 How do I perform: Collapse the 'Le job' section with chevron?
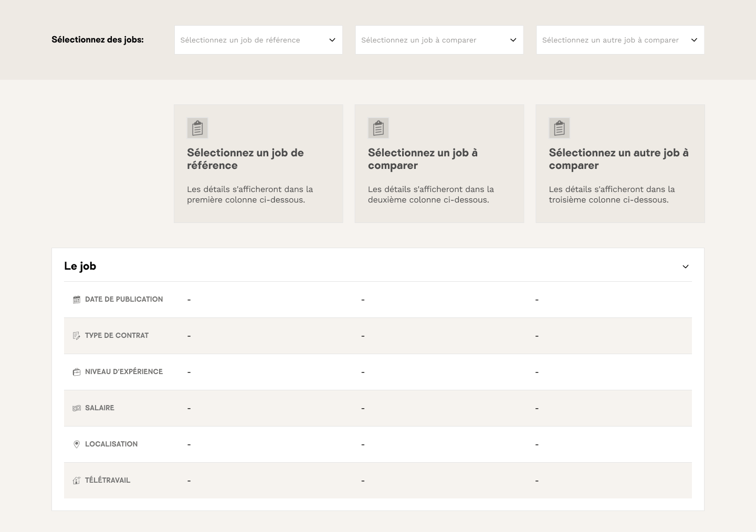[x=685, y=267]
